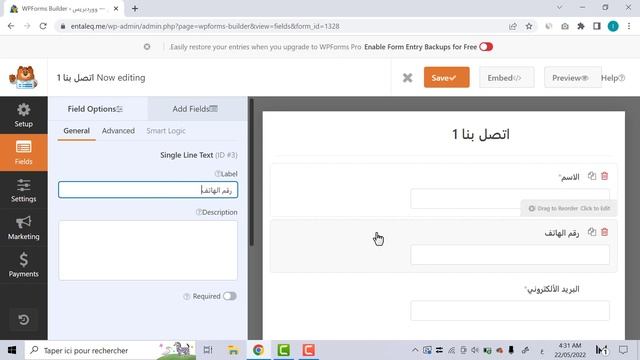
Task: Open Chrome extensions puzzle icon
Action: point(581,26)
